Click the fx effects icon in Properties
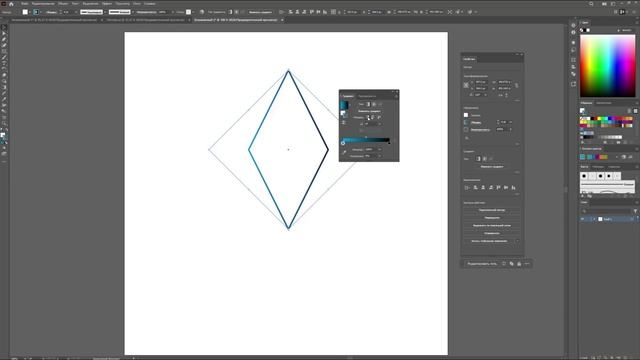This screenshot has width=640, height=360. coord(467,138)
